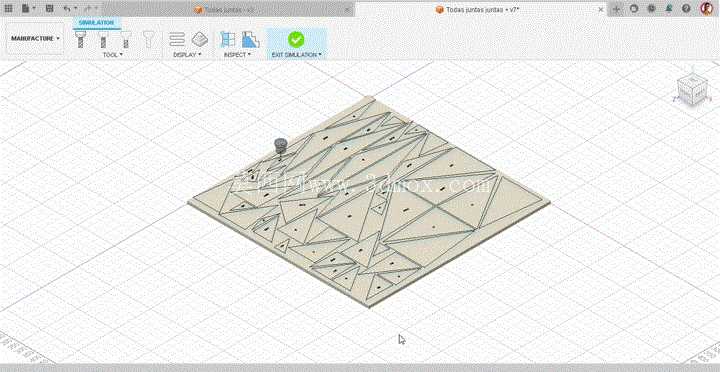Image resolution: width=720 pixels, height=372 pixels.
Task: Click the green Exit Simulation checkmark
Action: pyautogui.click(x=296, y=39)
